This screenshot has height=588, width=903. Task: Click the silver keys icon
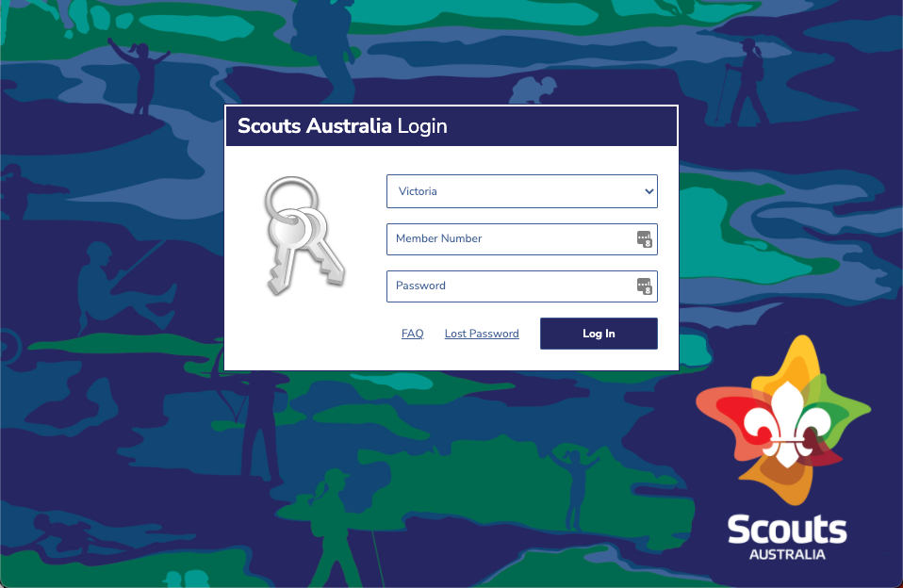(304, 235)
